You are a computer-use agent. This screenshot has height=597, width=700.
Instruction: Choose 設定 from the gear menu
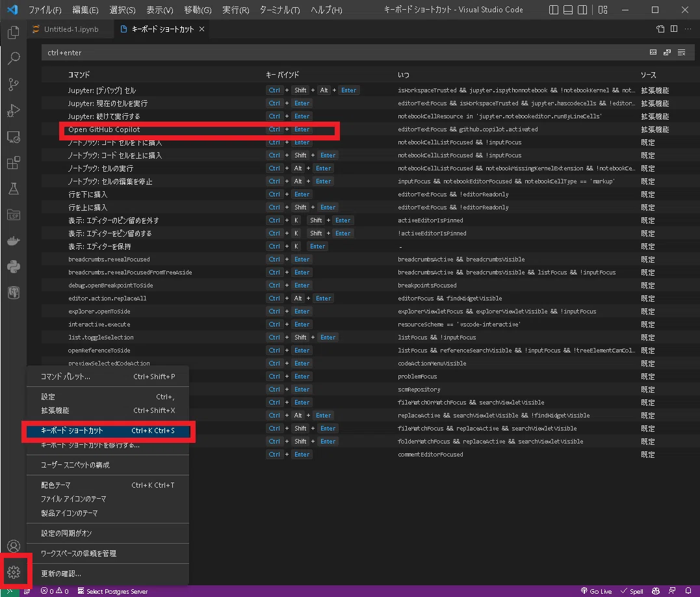click(108, 397)
